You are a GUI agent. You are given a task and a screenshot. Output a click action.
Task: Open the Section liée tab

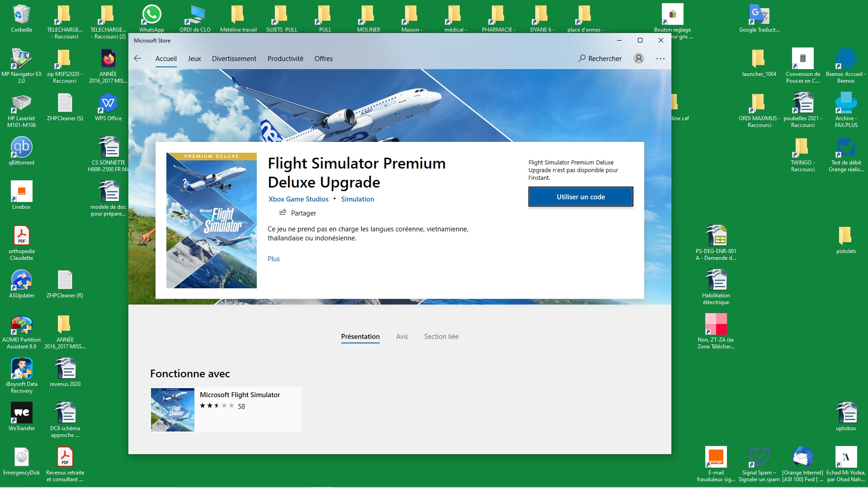(x=441, y=337)
